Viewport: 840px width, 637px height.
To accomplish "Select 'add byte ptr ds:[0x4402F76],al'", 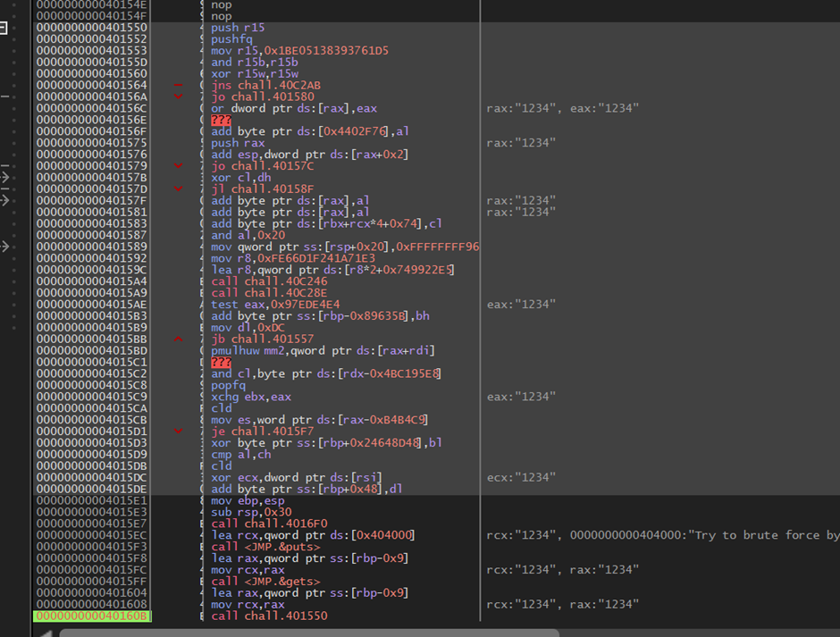I will [310, 132].
